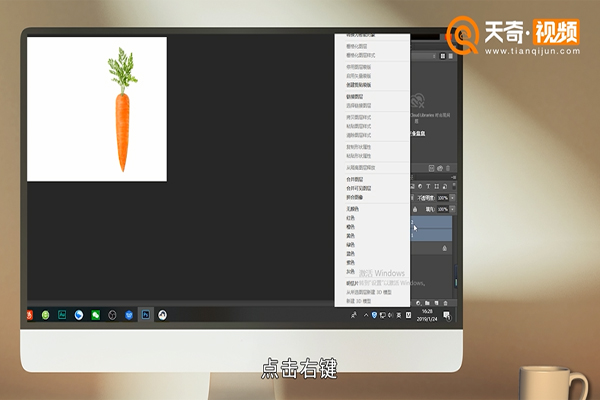Choose 拷贝图层样式 from context menu

pyautogui.click(x=359, y=118)
